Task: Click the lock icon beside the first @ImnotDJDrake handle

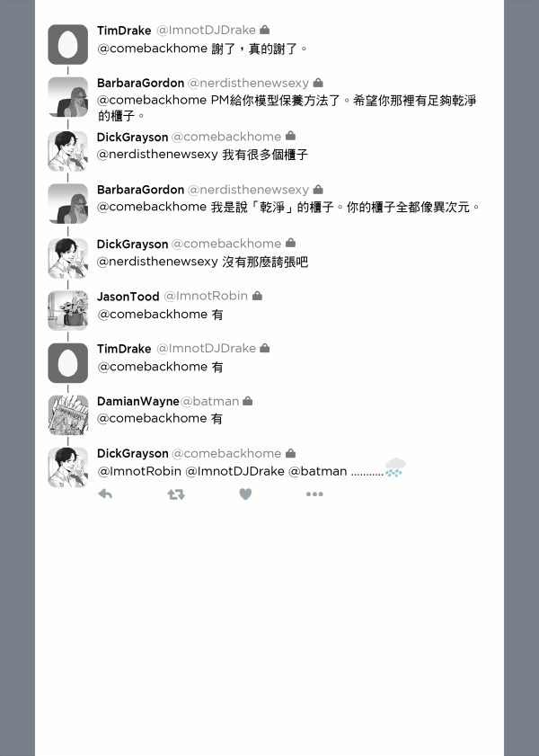Action: pos(264,30)
